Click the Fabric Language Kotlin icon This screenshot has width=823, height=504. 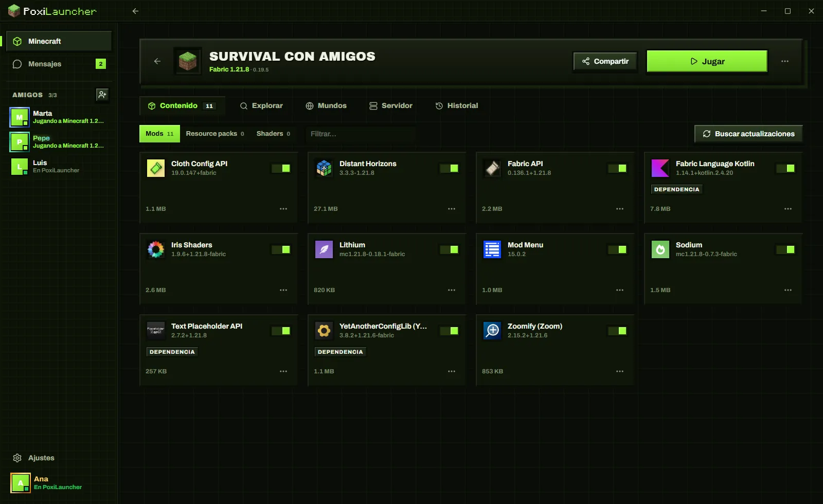[660, 168]
